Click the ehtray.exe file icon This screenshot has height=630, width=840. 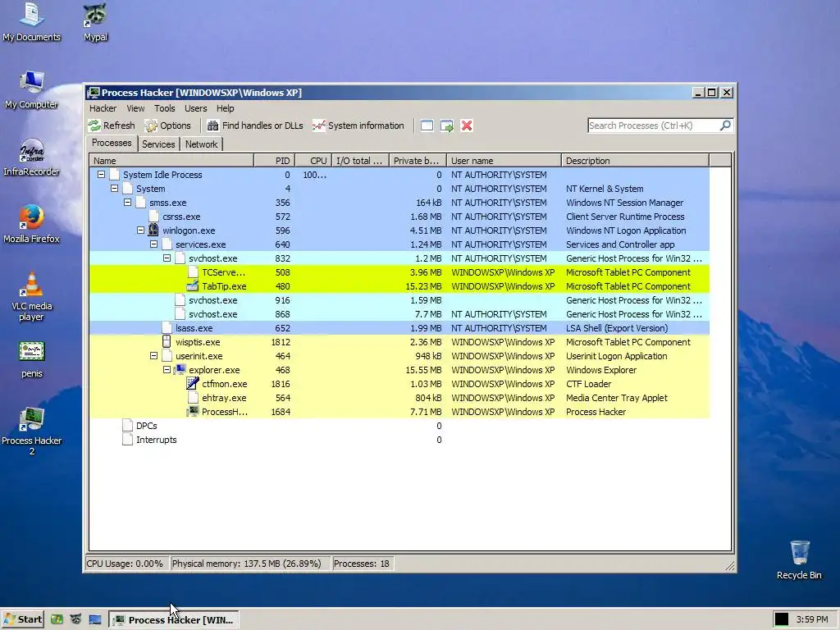click(x=193, y=398)
